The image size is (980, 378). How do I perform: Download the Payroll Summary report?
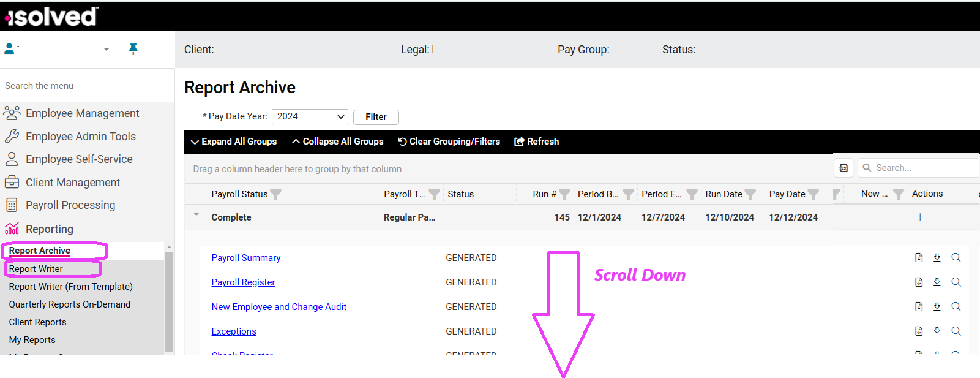(937, 258)
